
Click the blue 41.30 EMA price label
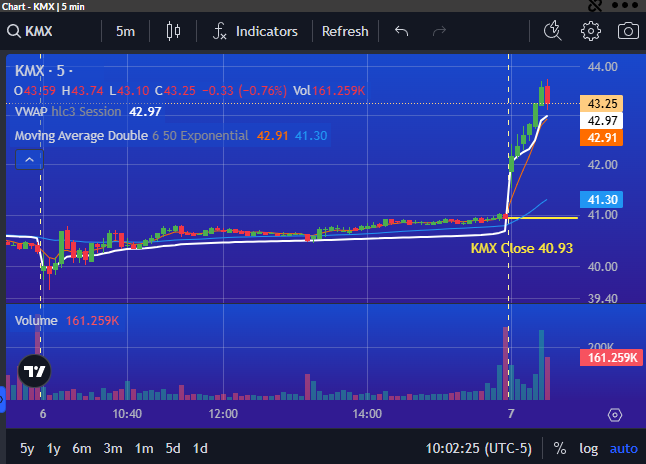tap(602, 199)
